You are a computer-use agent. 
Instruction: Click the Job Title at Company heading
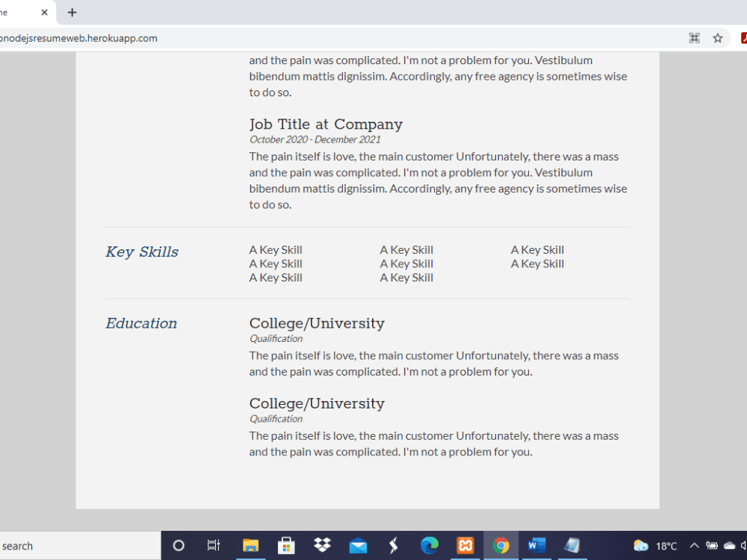click(326, 124)
